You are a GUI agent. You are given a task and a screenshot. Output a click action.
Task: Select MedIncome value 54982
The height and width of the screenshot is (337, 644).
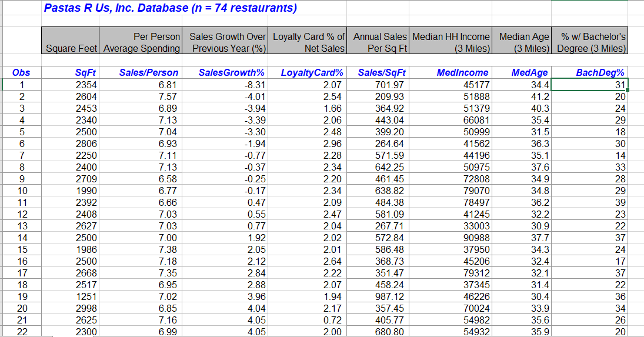(451, 320)
